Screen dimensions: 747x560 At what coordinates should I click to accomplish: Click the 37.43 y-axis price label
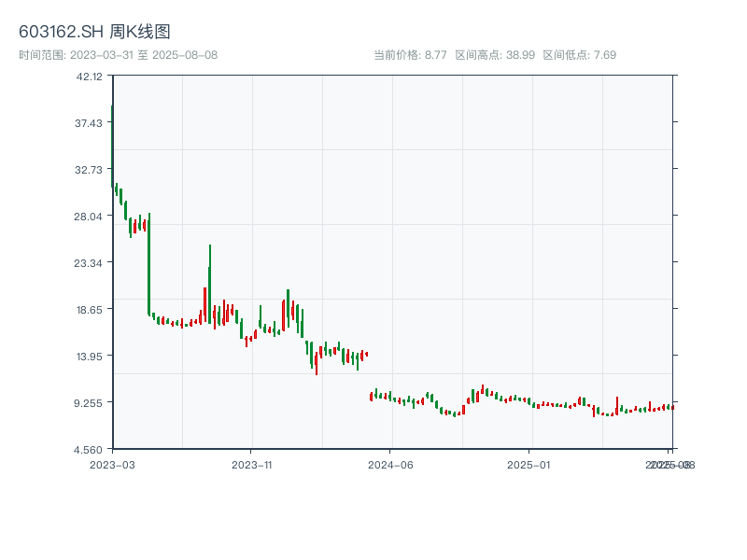point(90,123)
